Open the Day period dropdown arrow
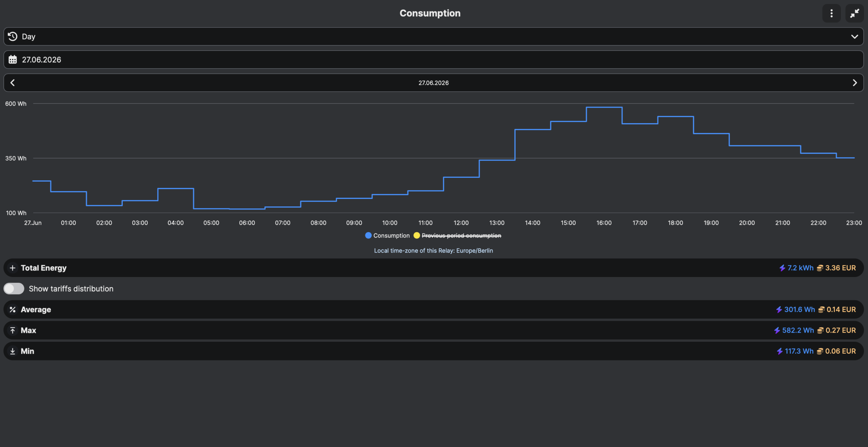Image resolution: width=868 pixels, height=447 pixels. click(854, 36)
